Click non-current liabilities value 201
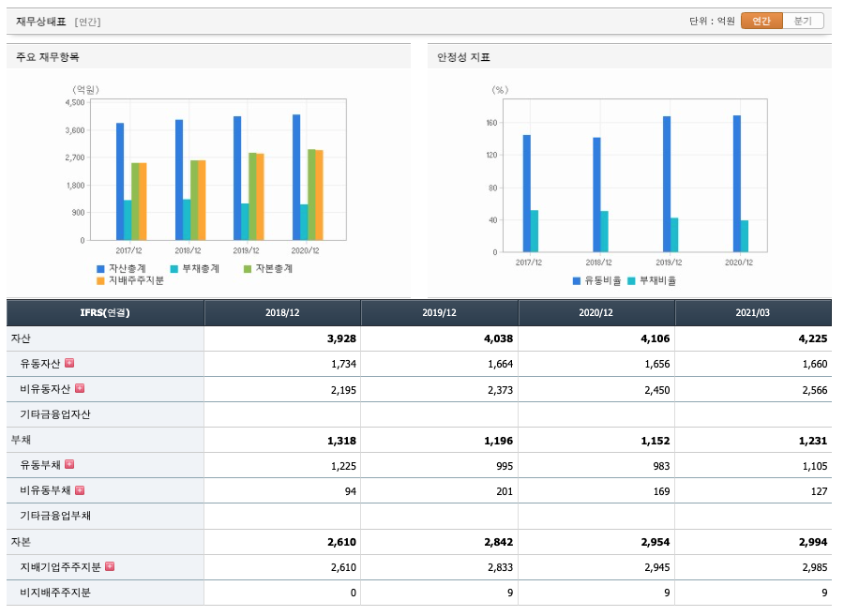This screenshot has height=616, width=844. [x=505, y=491]
